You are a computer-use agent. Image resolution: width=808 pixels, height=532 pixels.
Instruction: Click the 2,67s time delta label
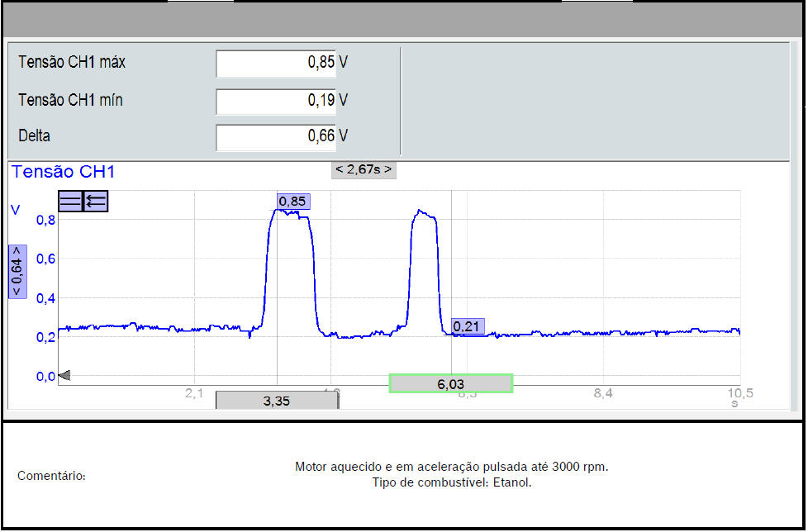364,170
